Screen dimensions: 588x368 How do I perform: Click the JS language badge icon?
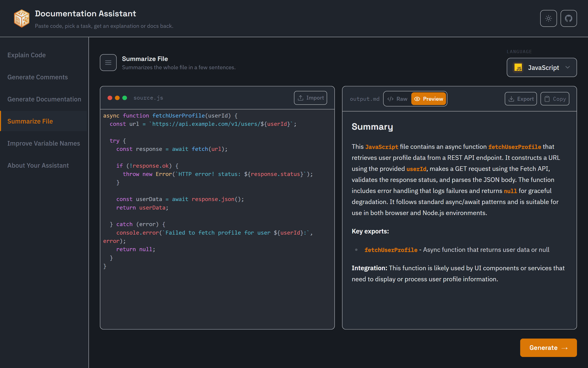click(x=518, y=68)
